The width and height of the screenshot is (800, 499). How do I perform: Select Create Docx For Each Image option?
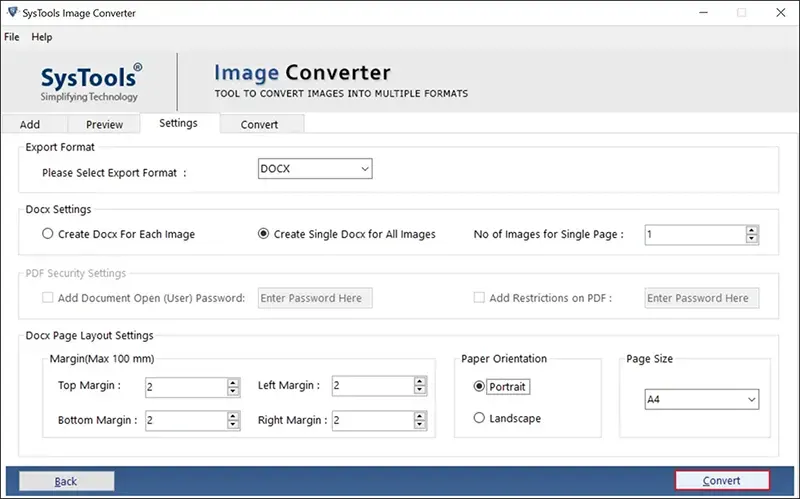118,234
